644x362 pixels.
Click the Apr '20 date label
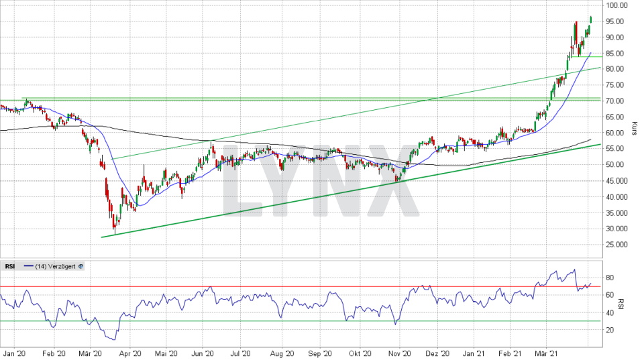point(129,354)
